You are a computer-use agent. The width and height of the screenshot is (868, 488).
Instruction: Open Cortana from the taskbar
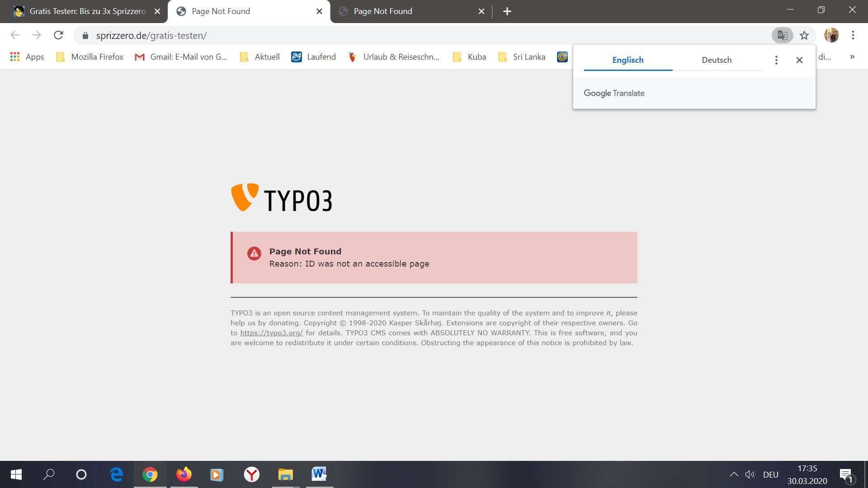coord(81,474)
